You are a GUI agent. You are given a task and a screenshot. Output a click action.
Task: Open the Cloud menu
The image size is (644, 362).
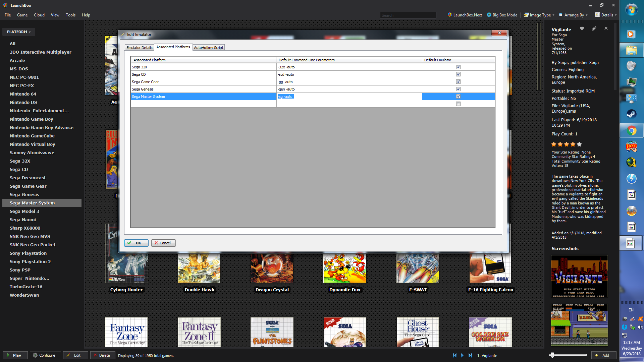click(39, 15)
